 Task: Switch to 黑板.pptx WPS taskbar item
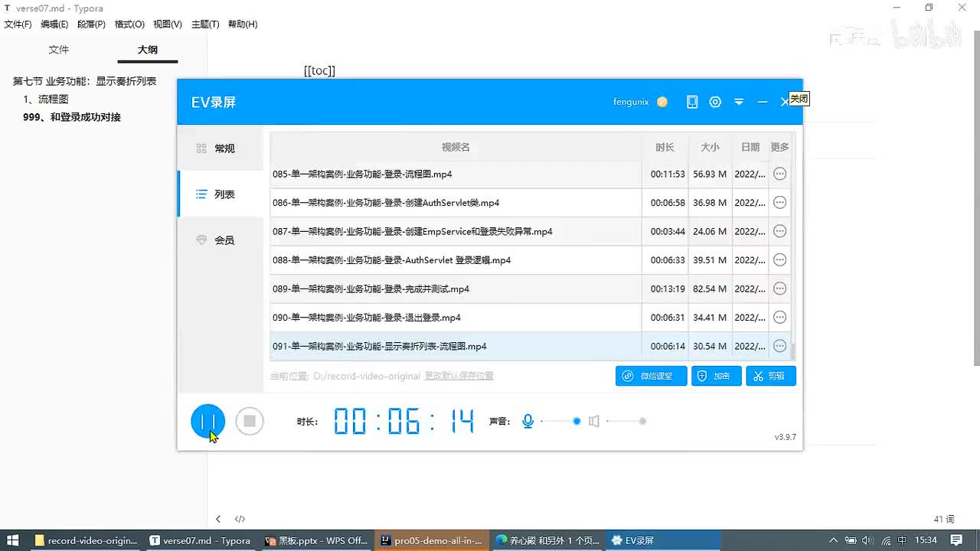316,540
